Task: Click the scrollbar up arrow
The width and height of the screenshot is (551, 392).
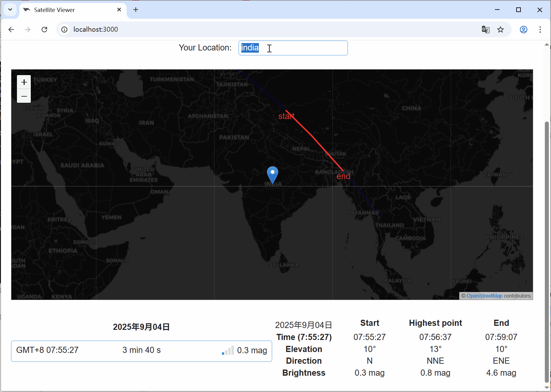Action: coord(547,45)
